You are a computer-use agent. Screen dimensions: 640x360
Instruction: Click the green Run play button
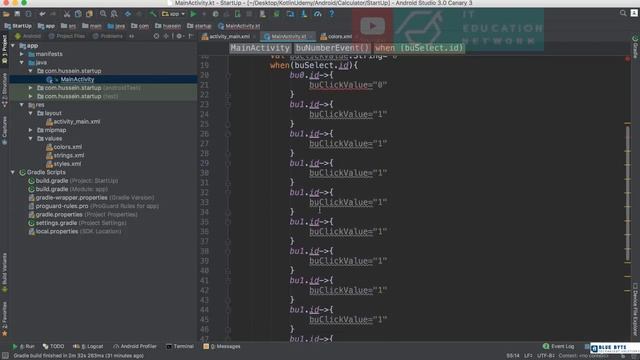193,14
